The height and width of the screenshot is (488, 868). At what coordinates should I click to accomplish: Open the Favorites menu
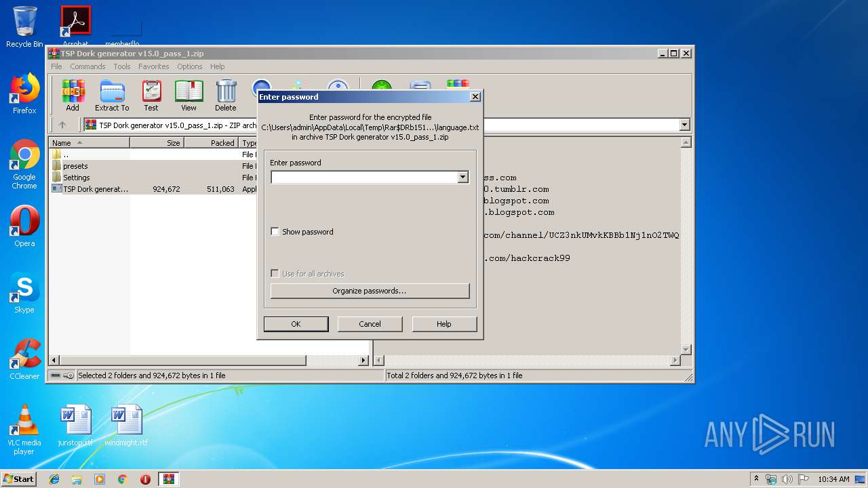pyautogui.click(x=154, y=66)
